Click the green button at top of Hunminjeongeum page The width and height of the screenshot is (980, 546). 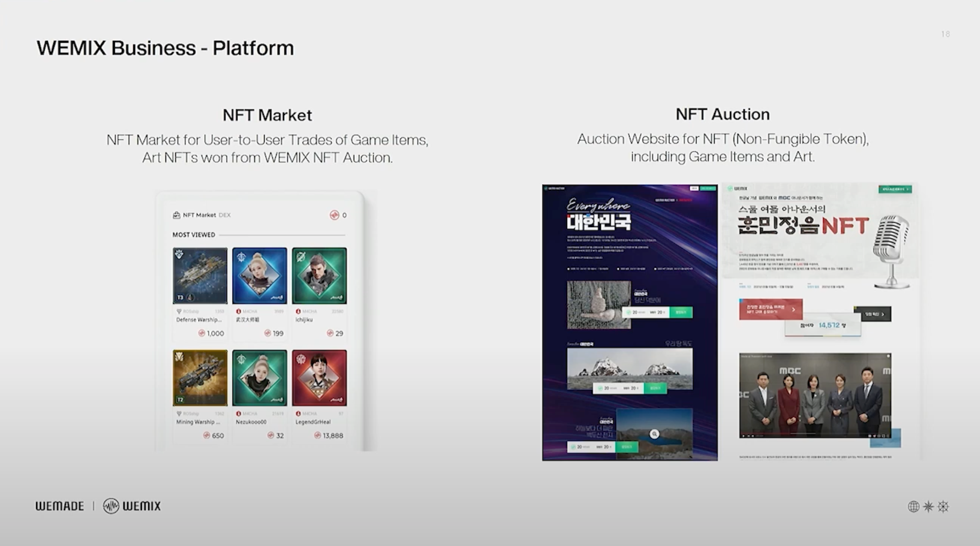pos(894,189)
